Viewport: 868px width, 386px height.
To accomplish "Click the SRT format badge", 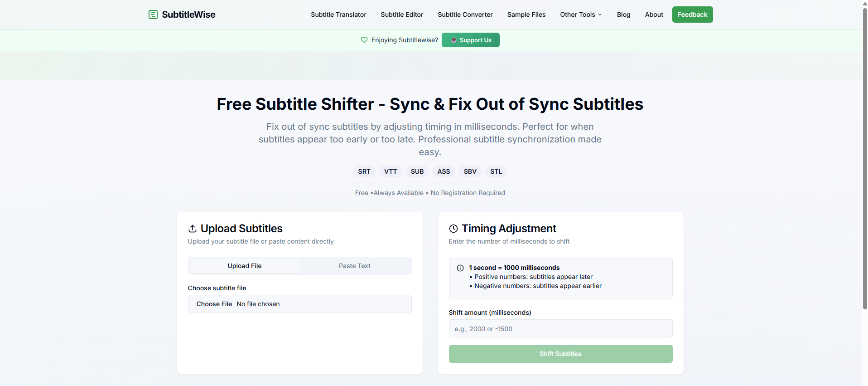I will tap(364, 171).
